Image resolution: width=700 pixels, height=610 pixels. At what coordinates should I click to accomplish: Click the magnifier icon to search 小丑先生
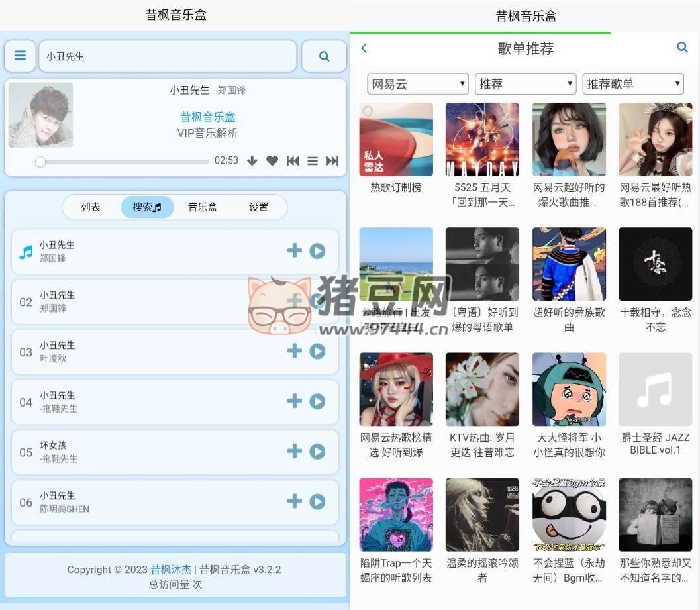(x=324, y=56)
